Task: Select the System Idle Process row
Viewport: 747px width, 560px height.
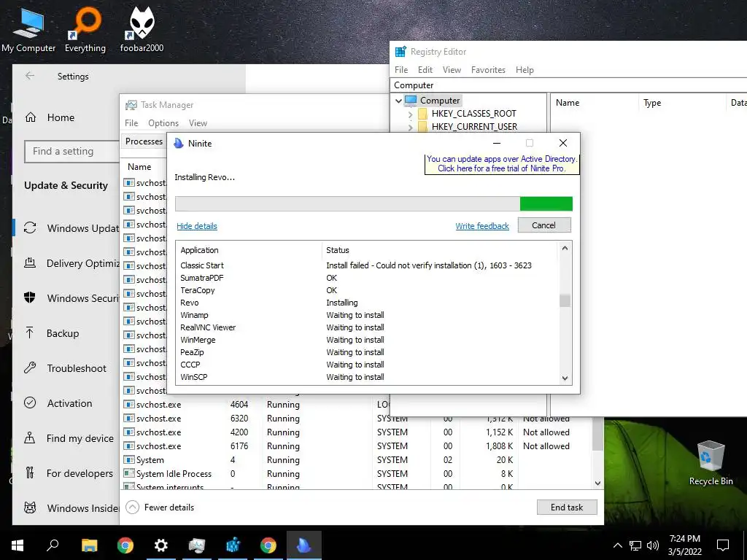Action: tap(357, 474)
